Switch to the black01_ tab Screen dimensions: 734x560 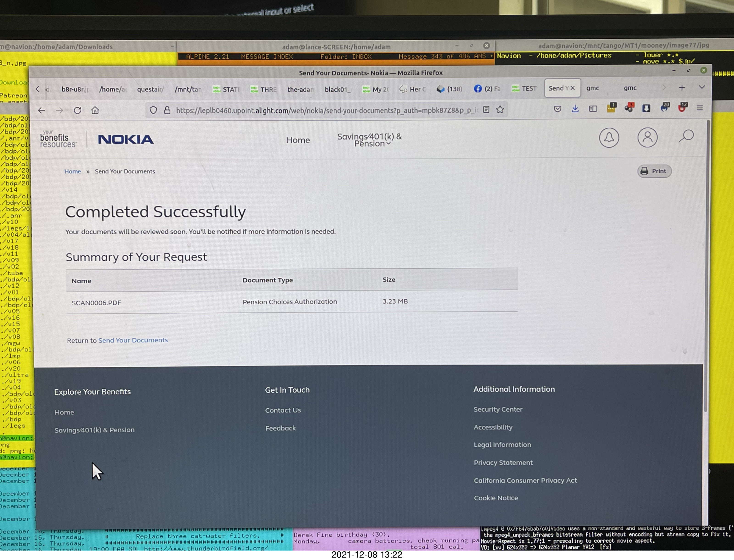pos(338,89)
